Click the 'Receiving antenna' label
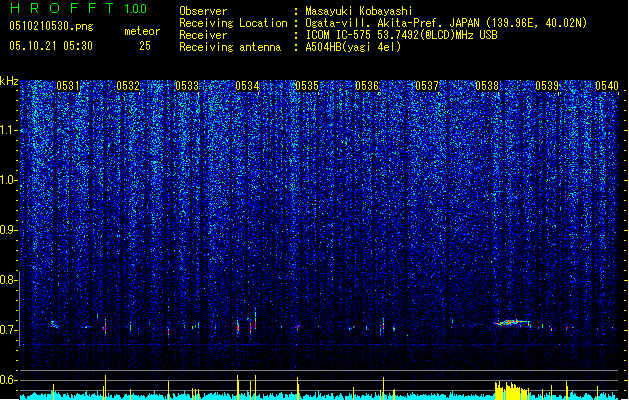Screen dimensions: 629x400 (230, 47)
